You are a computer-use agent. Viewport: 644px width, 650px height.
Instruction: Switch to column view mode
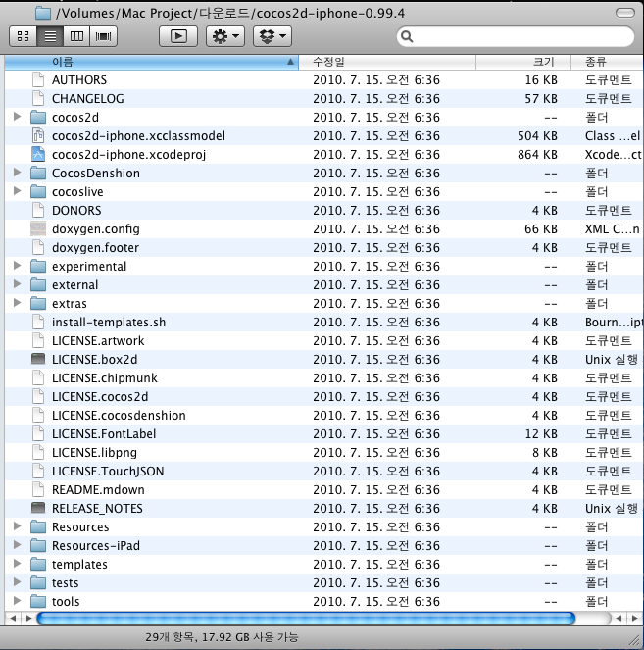coord(76,36)
